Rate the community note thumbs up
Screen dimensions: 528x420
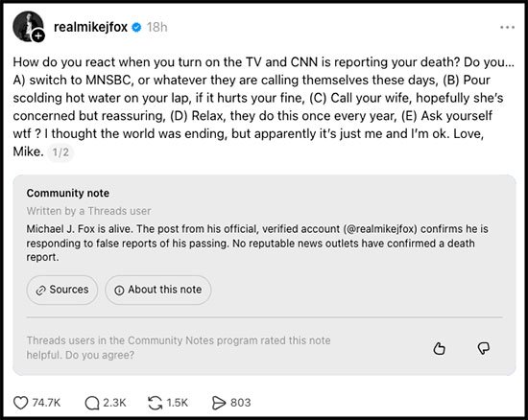pyautogui.click(x=439, y=348)
